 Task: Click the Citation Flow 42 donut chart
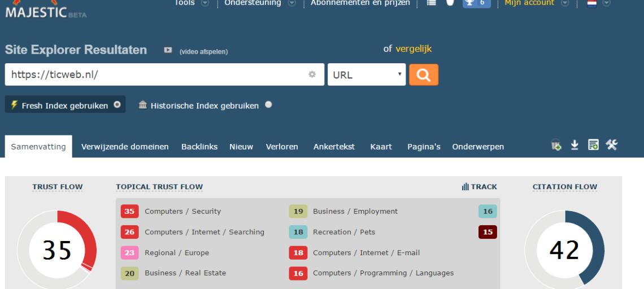564,250
